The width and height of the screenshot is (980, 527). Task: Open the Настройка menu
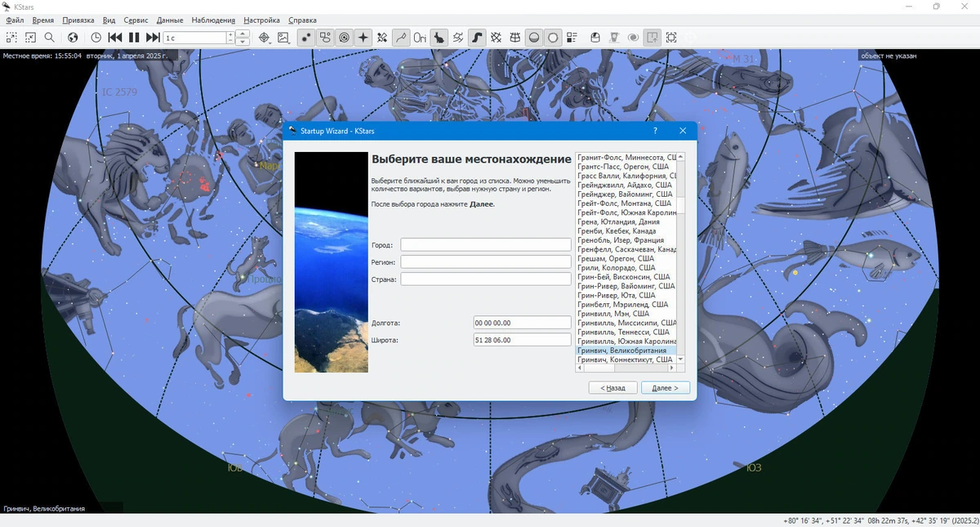(x=261, y=20)
